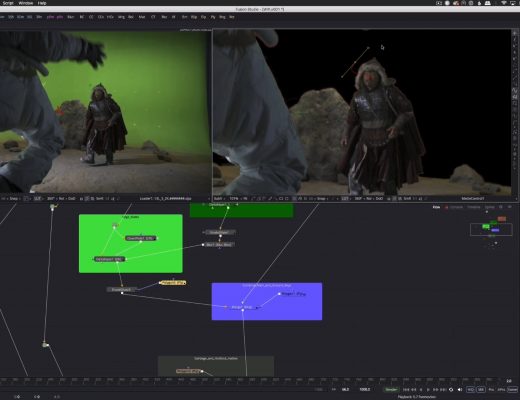This screenshot has height=400, width=520.
Task: Open the macOS Wi-Fi status icon
Action: click(504, 3)
